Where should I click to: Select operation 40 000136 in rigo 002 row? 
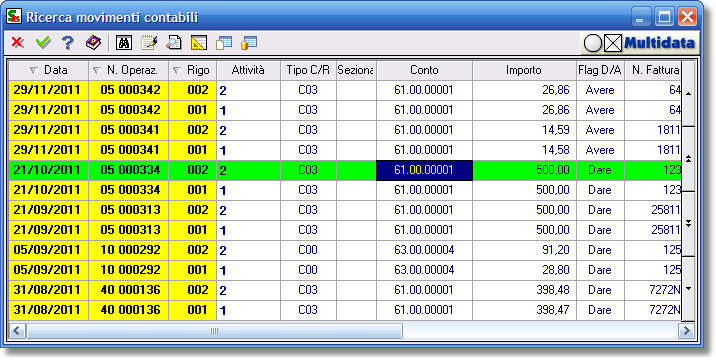tap(128, 290)
